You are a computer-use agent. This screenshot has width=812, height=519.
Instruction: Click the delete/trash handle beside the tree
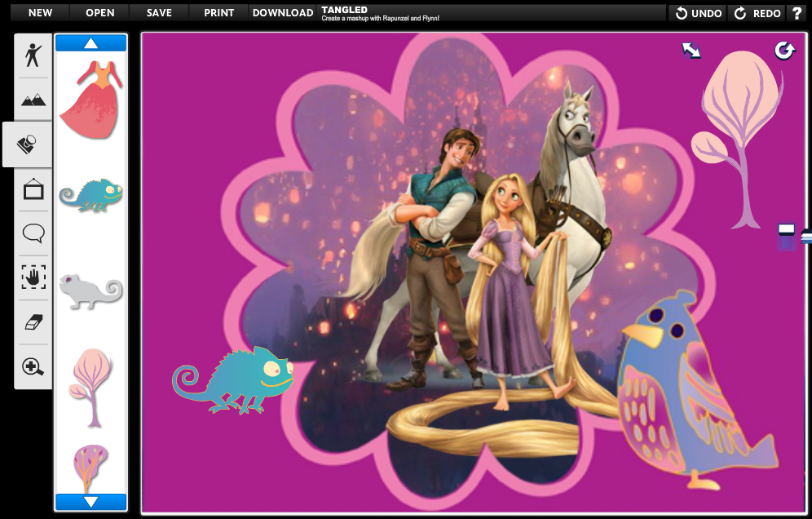point(787,237)
